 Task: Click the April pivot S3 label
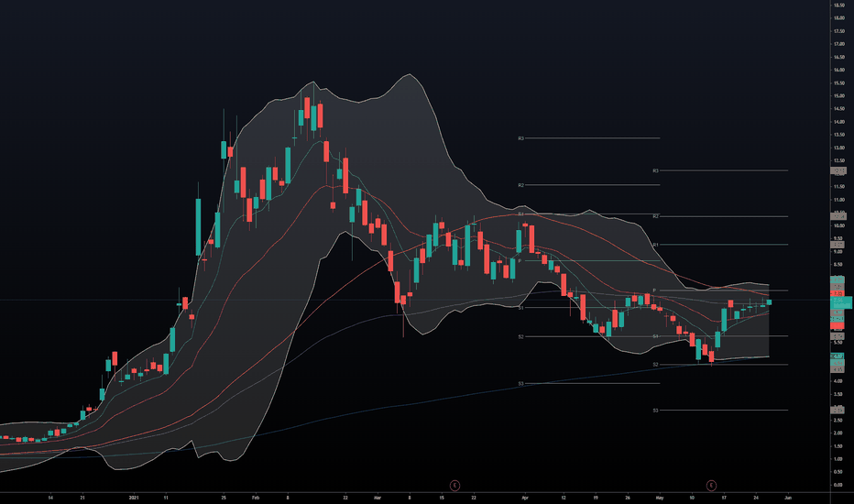coord(520,384)
